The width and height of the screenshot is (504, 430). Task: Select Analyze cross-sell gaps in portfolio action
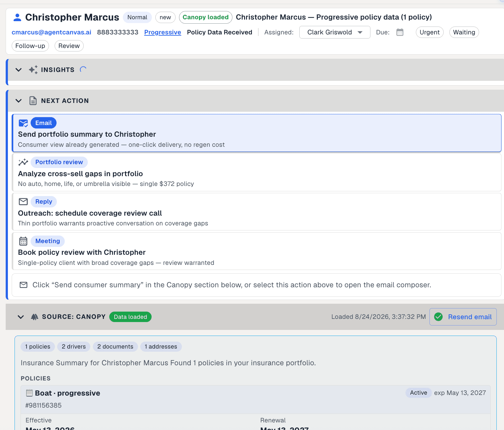256,172
